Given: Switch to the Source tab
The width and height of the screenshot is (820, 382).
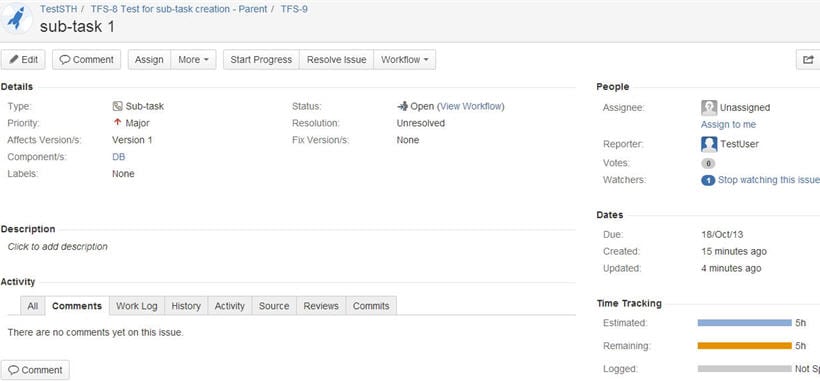Looking at the screenshot, I should click(x=274, y=306).
